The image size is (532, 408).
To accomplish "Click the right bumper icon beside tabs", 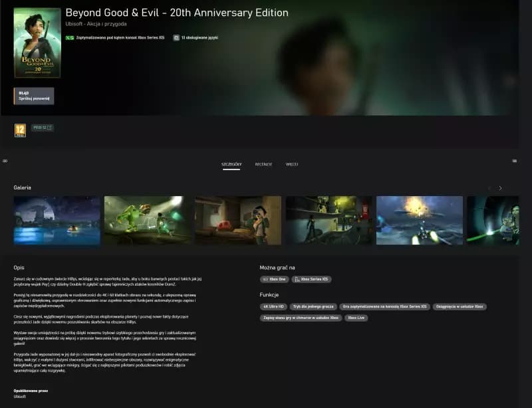I will click(x=514, y=161).
